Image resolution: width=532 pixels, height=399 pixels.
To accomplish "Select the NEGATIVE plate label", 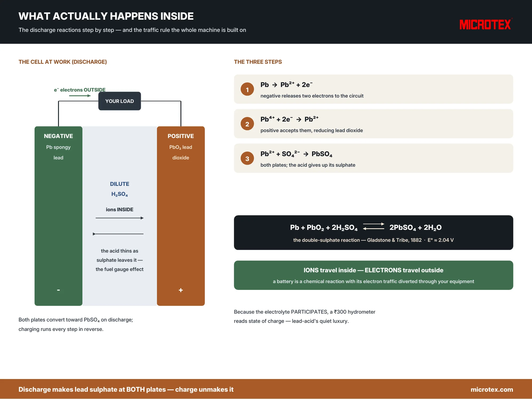I will pos(58,136).
